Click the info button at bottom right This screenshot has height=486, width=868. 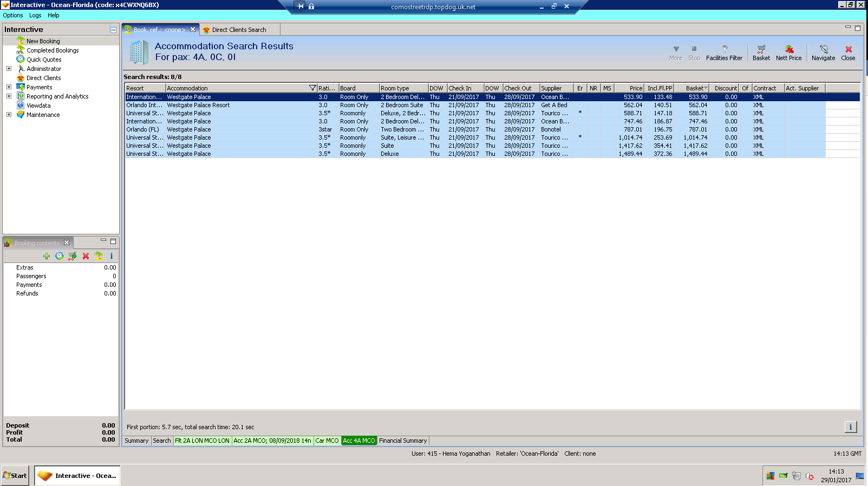coord(850,427)
